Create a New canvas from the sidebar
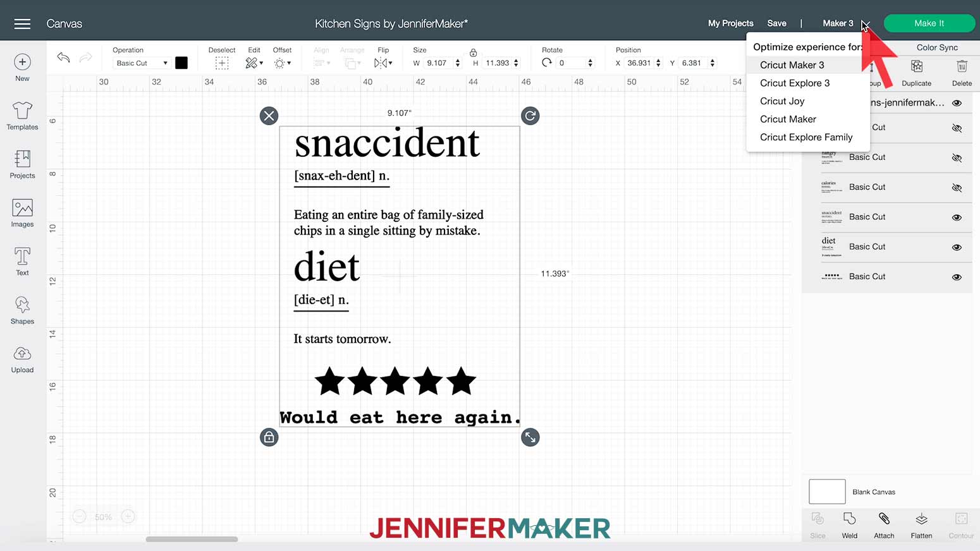980x551 pixels. (x=22, y=68)
